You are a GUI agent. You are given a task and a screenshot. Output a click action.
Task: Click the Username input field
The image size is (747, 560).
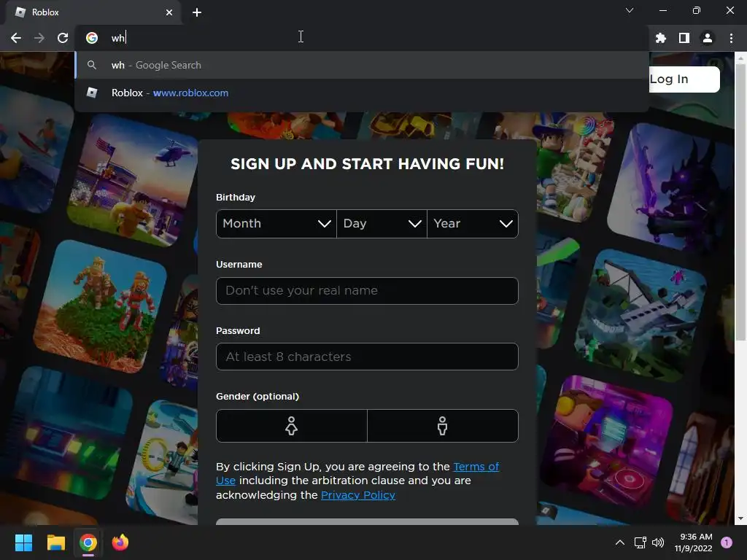point(367,290)
